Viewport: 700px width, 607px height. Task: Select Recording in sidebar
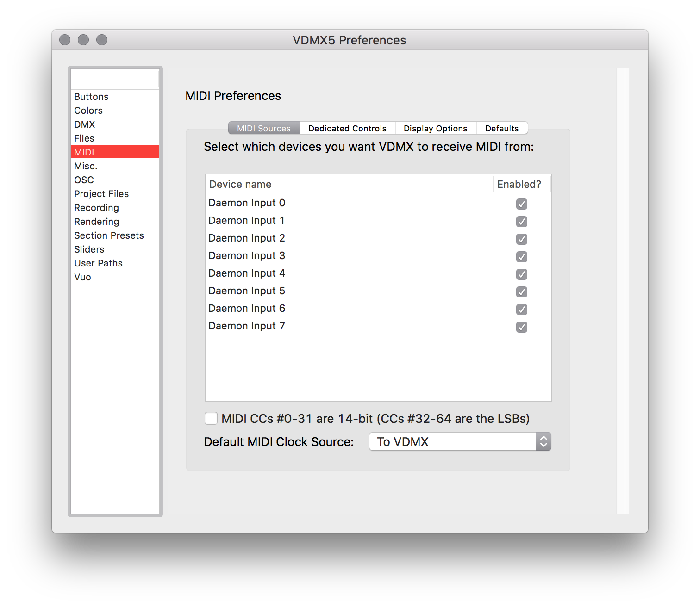pos(115,208)
